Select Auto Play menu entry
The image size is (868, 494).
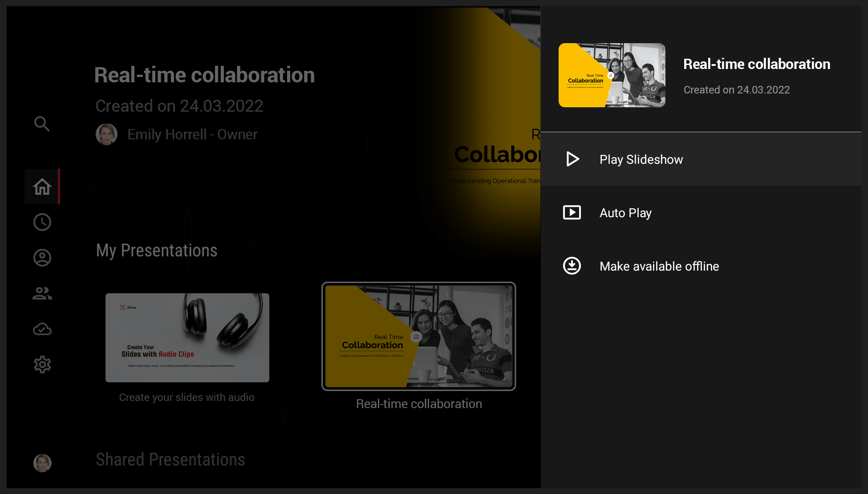click(625, 213)
